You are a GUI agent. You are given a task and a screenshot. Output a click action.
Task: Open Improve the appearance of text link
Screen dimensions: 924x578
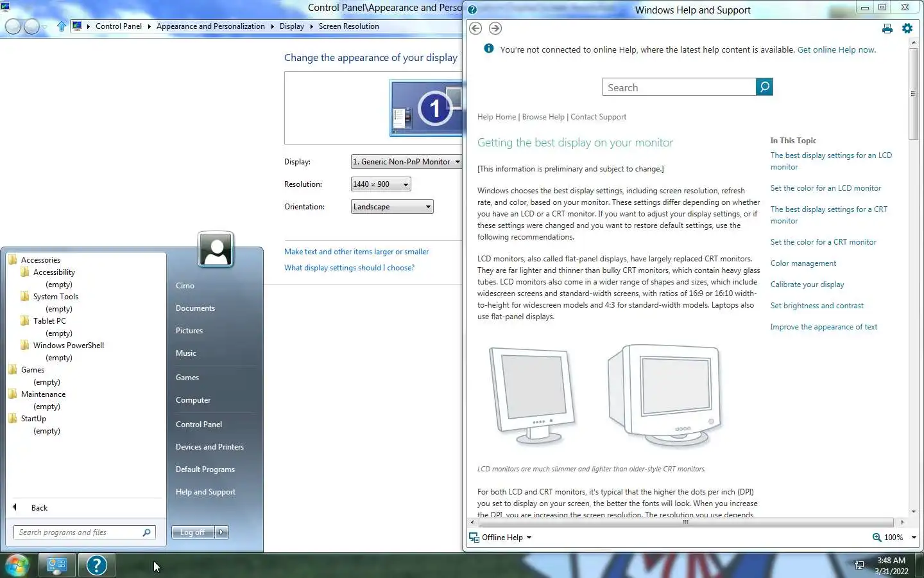pyautogui.click(x=824, y=327)
